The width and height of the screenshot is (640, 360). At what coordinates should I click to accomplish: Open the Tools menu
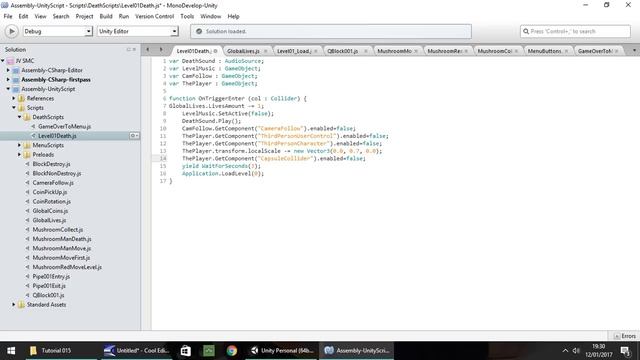[187, 16]
